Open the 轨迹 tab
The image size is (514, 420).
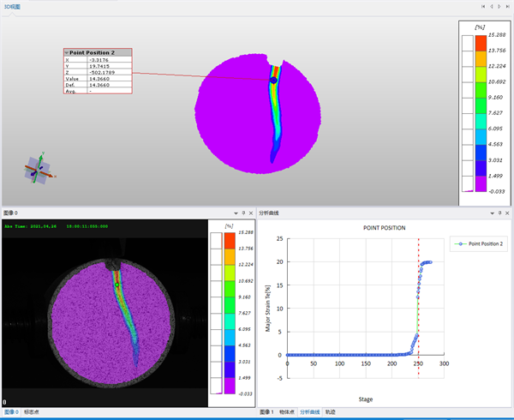pyautogui.click(x=330, y=412)
